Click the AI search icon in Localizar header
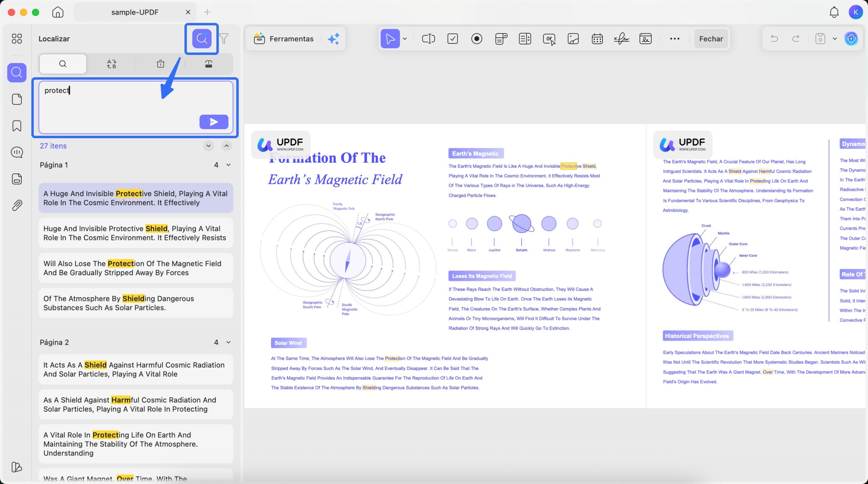This screenshot has width=868, height=484. [202, 39]
